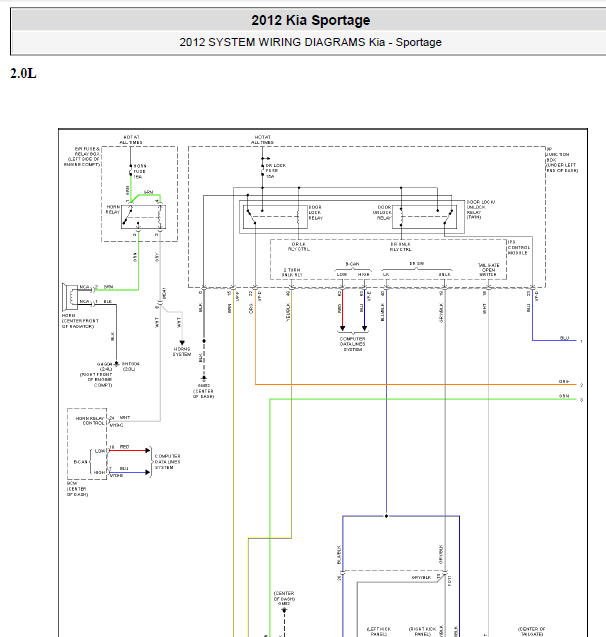Click the "FD11" connector label
This screenshot has height=637, width=606.
coord(450,580)
